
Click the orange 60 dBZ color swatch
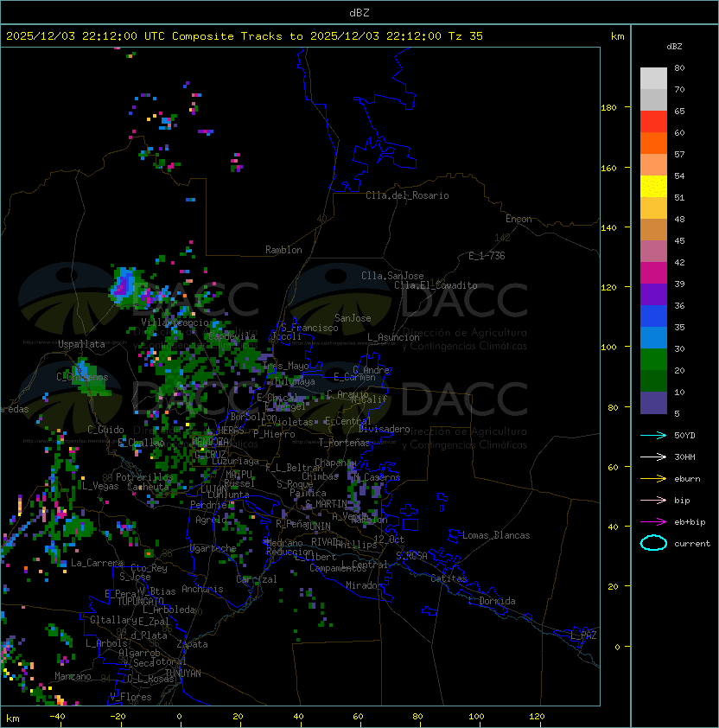(653, 144)
